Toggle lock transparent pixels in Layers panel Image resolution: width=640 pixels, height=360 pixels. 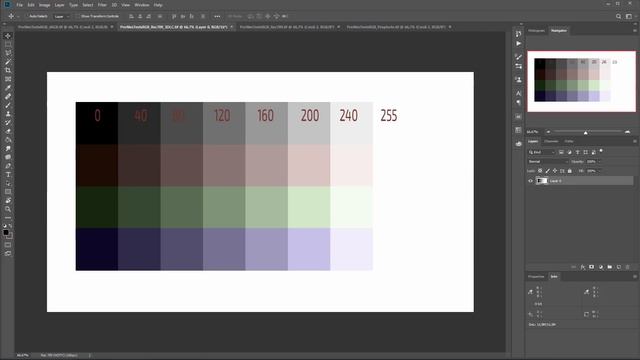(540, 171)
